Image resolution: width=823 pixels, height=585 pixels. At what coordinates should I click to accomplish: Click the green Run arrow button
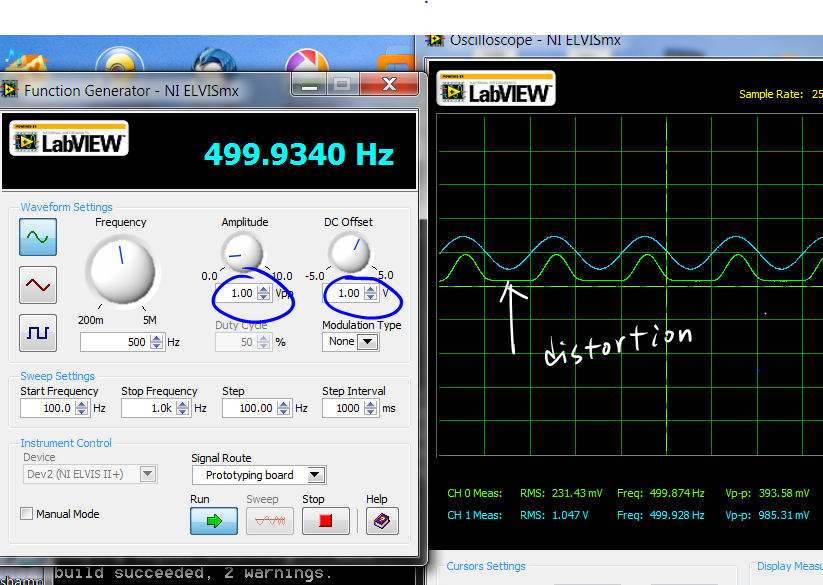[214, 521]
